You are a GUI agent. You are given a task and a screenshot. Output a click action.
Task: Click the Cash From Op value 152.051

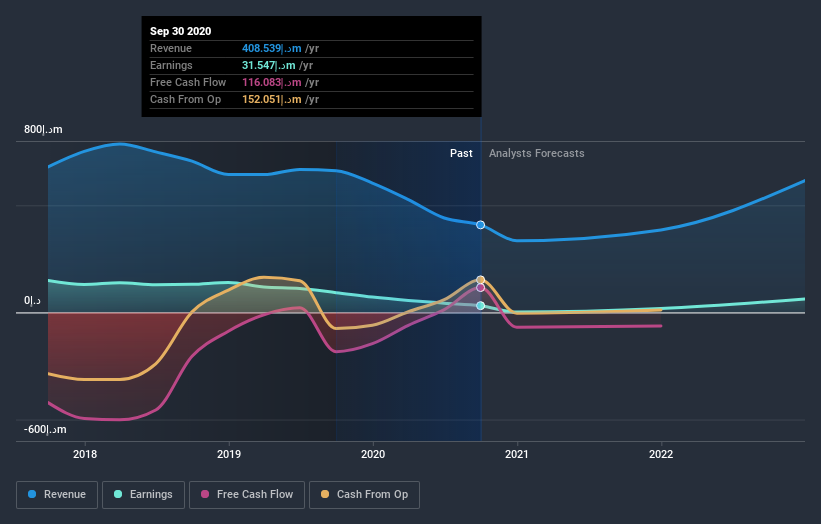272,99
